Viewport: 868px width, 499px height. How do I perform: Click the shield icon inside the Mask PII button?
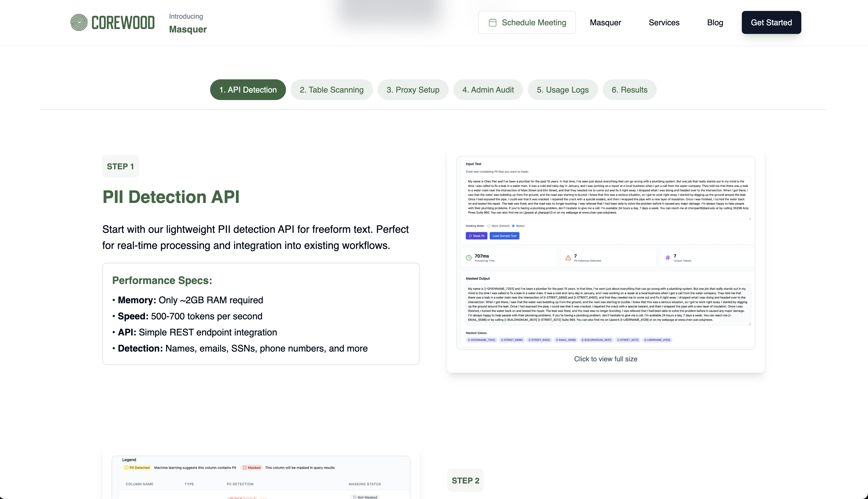point(470,236)
